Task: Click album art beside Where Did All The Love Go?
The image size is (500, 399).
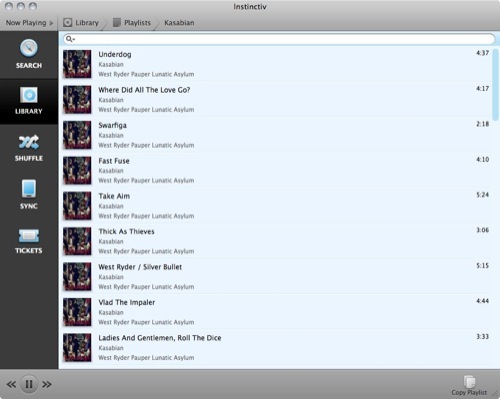Action: pos(77,99)
